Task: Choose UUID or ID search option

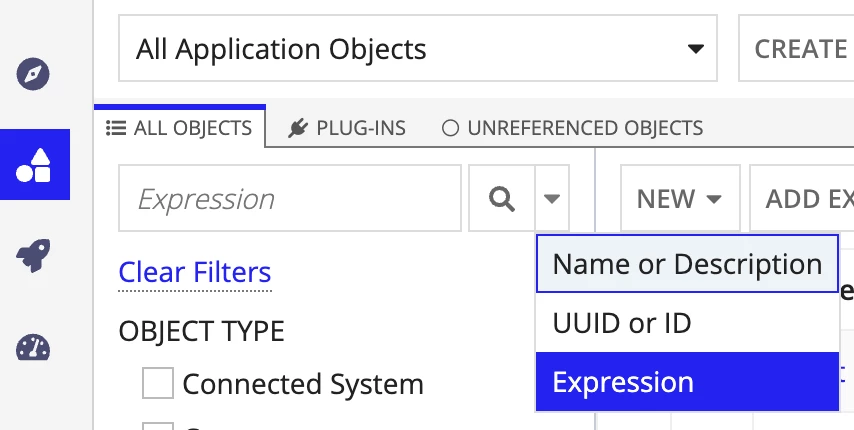Action: (x=687, y=323)
